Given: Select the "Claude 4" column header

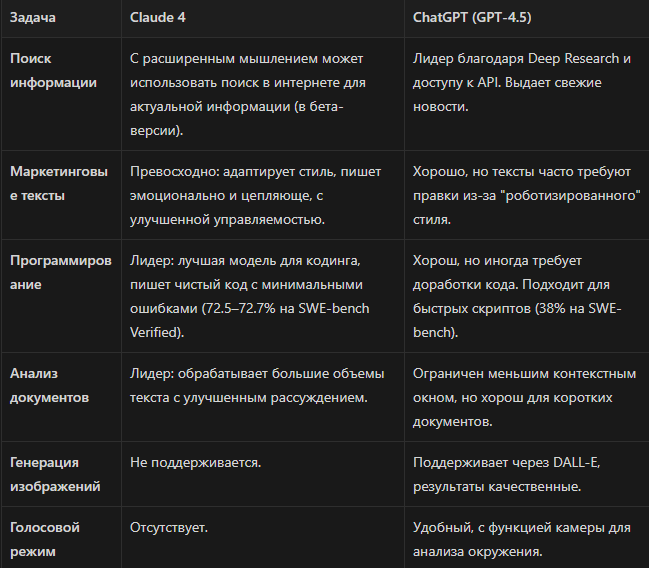Looking at the screenshot, I should coord(158,17).
